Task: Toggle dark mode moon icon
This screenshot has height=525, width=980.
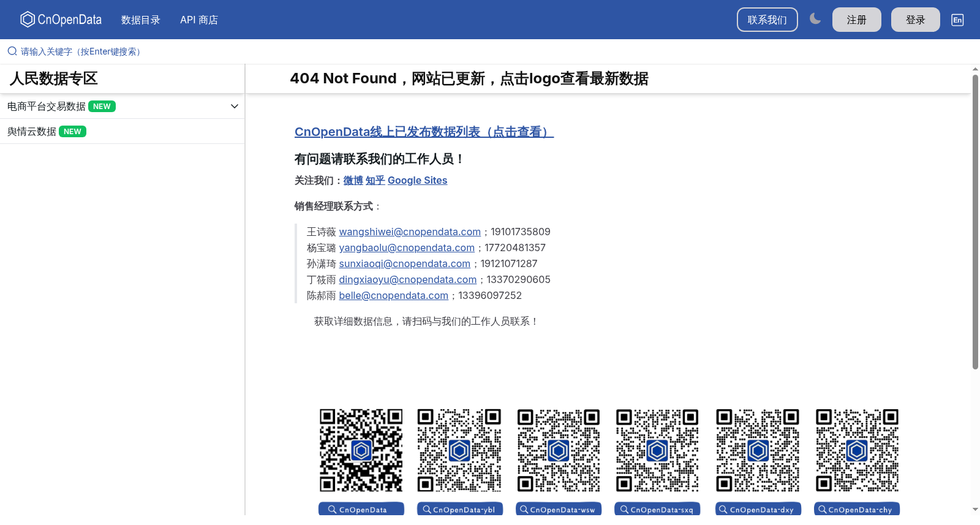Action: pos(815,19)
